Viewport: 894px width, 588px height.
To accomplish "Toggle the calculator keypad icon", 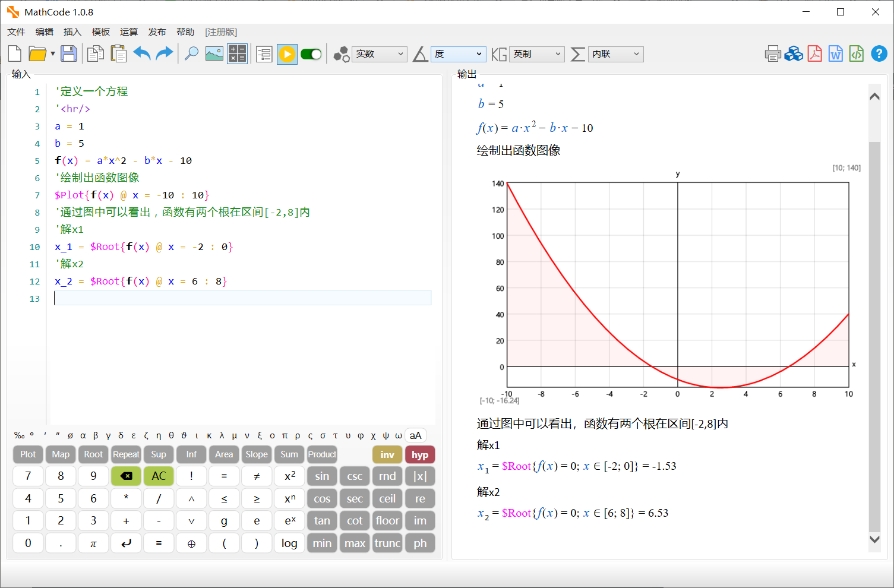I will (x=237, y=54).
